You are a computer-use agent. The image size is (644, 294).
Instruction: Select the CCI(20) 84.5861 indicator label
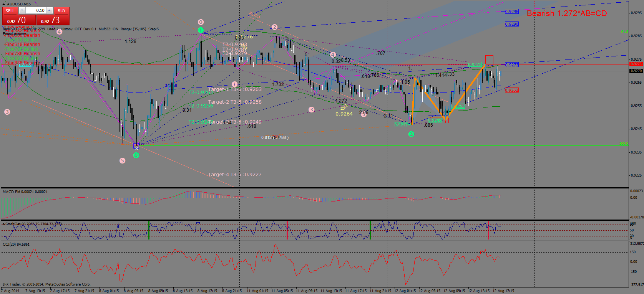coord(16,244)
